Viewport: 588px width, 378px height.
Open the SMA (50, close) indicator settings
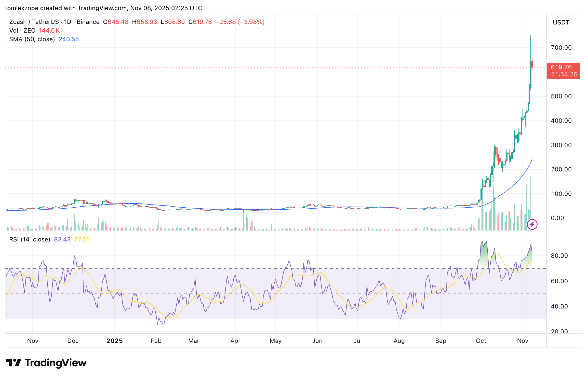click(x=32, y=39)
